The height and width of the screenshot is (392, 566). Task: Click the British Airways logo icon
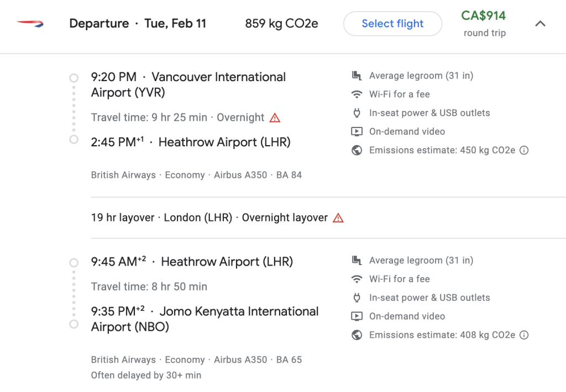pyautogui.click(x=30, y=24)
